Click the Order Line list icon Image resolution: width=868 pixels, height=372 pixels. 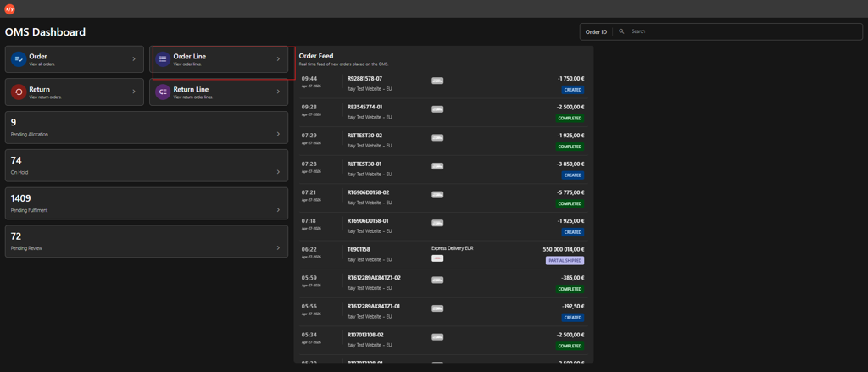click(x=162, y=58)
